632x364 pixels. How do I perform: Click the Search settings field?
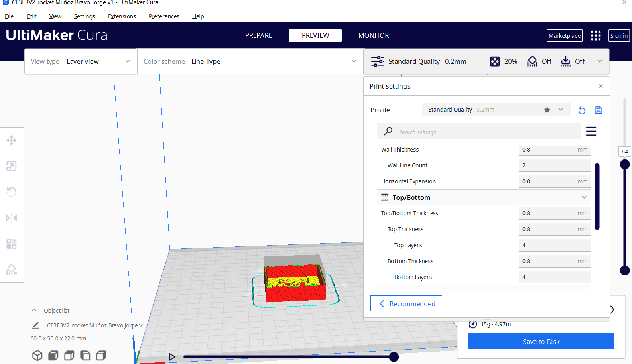(479, 131)
